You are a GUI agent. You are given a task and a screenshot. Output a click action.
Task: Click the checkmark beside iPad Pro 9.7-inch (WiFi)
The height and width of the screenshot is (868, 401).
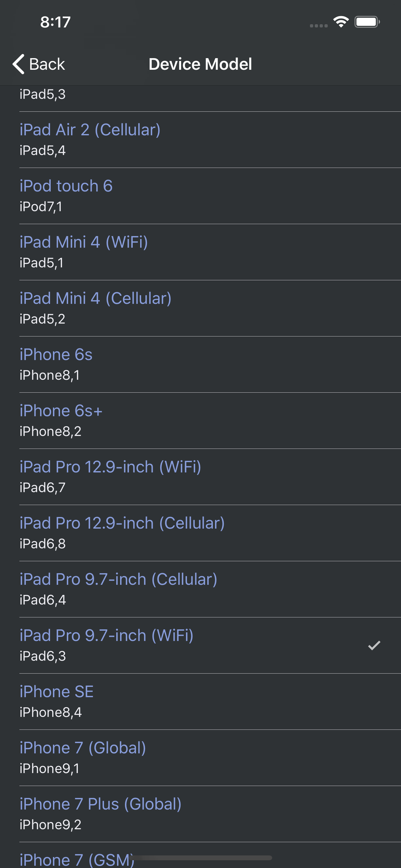coord(374,645)
